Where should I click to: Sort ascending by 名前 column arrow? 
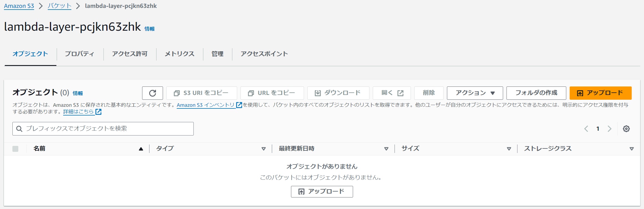[141, 149]
